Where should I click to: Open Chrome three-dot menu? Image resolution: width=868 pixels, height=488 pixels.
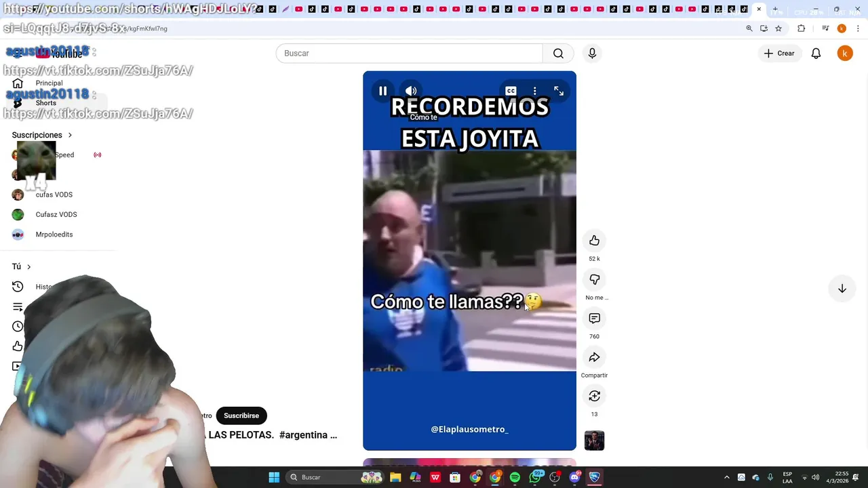[x=859, y=28]
